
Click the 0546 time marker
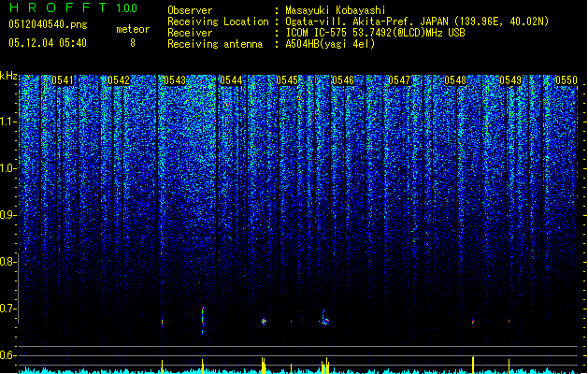point(343,80)
